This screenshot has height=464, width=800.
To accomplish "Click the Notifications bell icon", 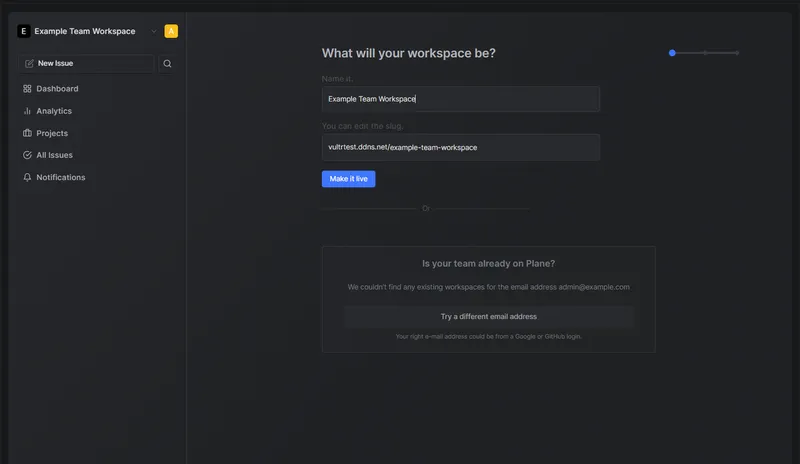I will tap(28, 177).
